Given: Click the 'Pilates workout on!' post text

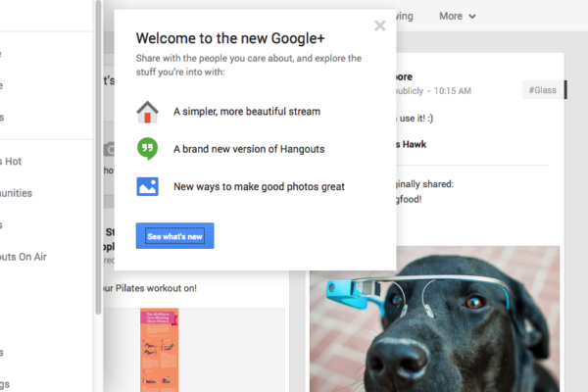Looking at the screenshot, I should [156, 288].
